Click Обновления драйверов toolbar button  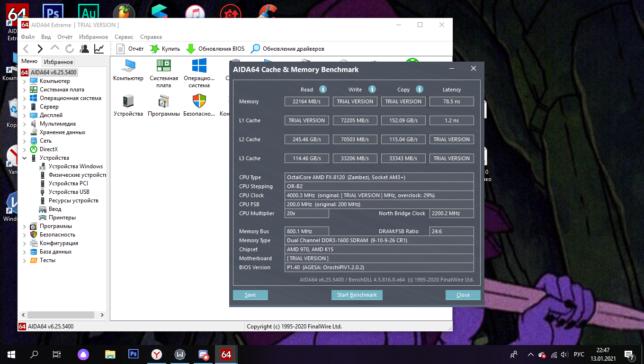tap(287, 48)
